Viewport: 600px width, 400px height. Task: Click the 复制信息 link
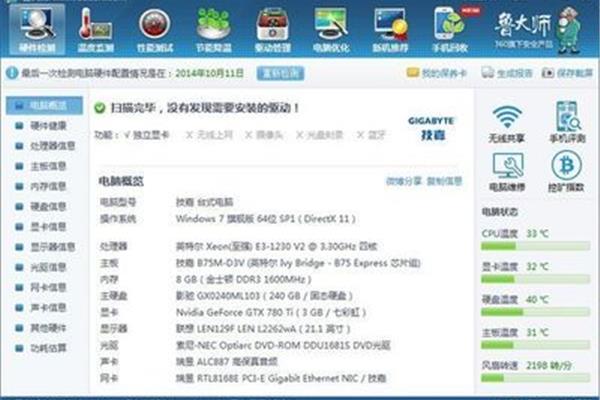[x=444, y=181]
